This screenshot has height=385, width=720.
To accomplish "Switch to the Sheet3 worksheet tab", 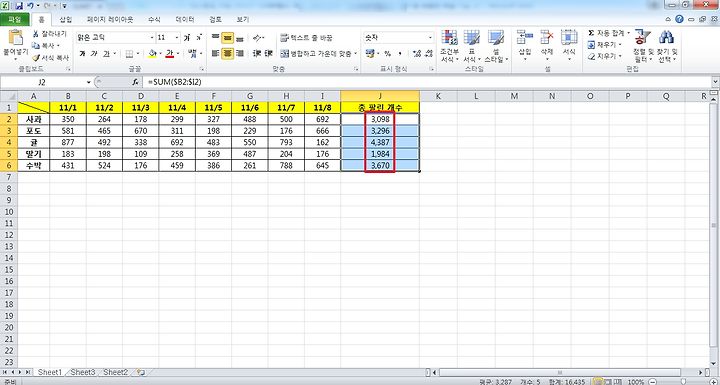I will pos(83,372).
